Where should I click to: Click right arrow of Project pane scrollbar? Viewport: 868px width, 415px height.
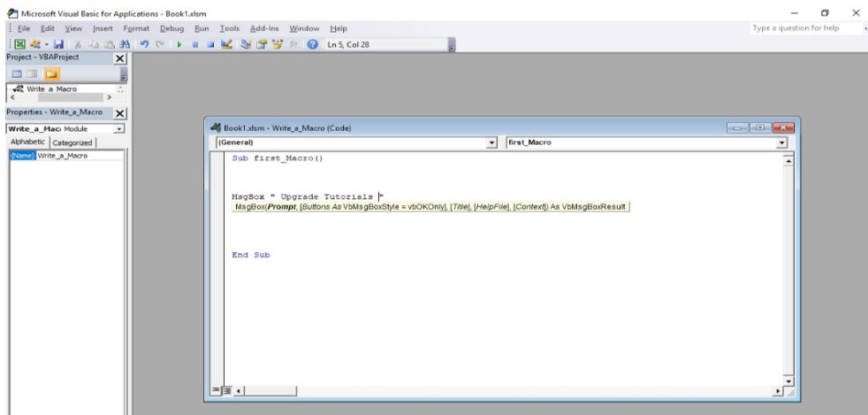coord(109,97)
